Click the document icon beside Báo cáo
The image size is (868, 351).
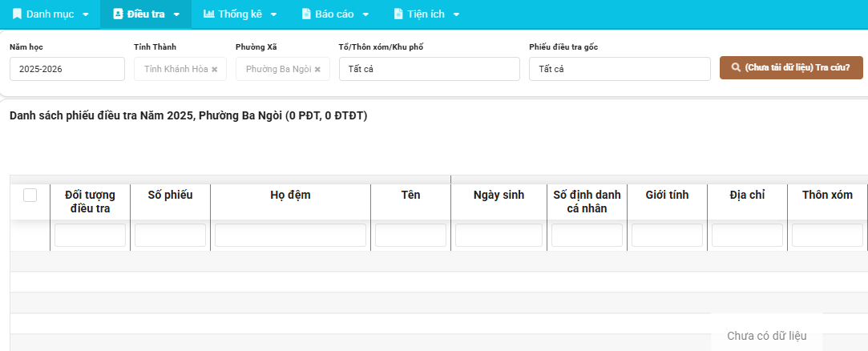click(x=306, y=14)
